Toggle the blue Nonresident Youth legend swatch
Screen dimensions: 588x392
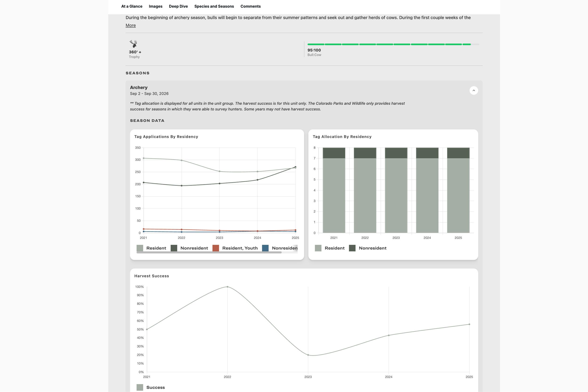pyautogui.click(x=265, y=248)
